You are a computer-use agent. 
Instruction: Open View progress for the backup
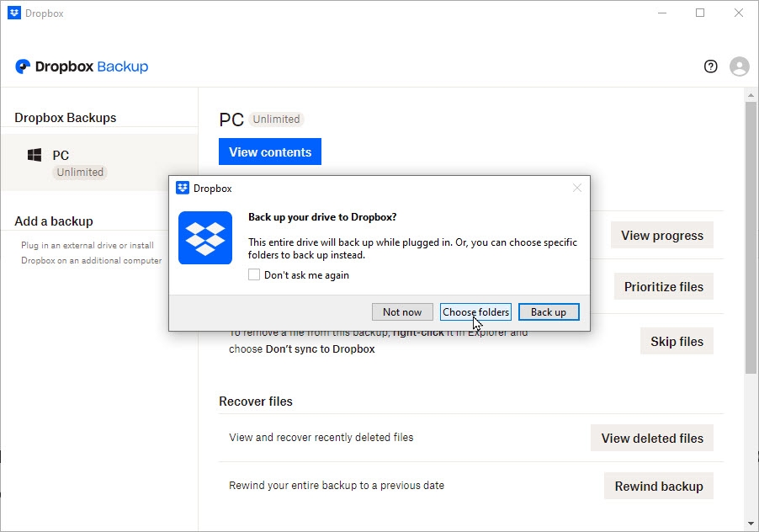click(x=661, y=235)
